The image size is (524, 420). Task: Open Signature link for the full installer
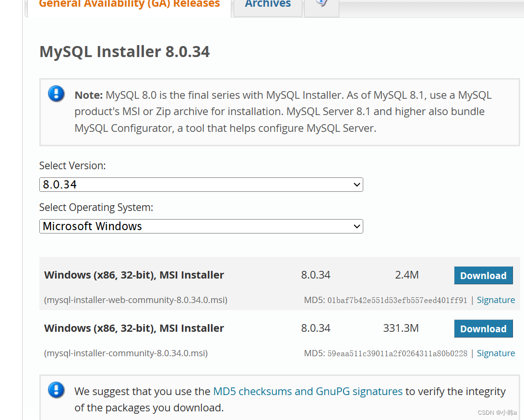coord(496,353)
